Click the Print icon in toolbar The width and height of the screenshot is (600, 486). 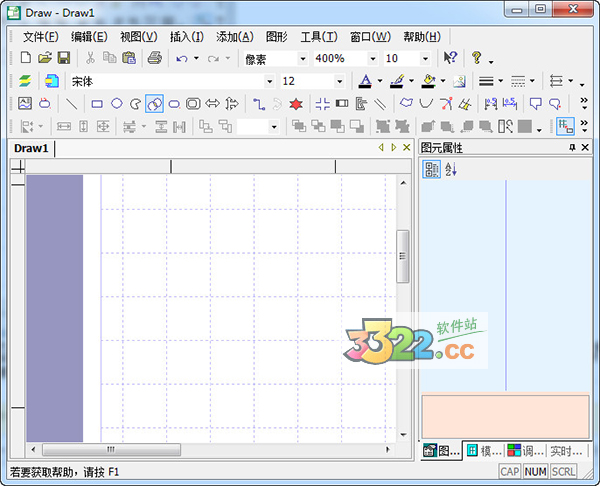click(154, 59)
